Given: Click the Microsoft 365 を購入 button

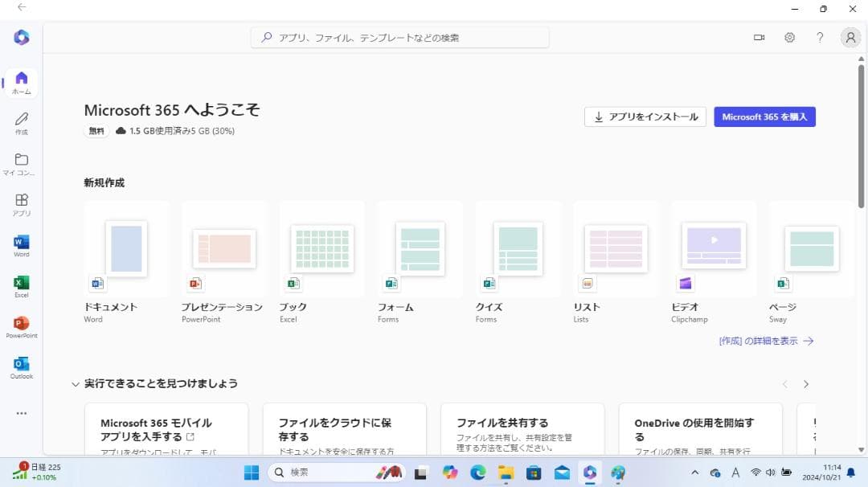Looking at the screenshot, I should coord(764,117).
